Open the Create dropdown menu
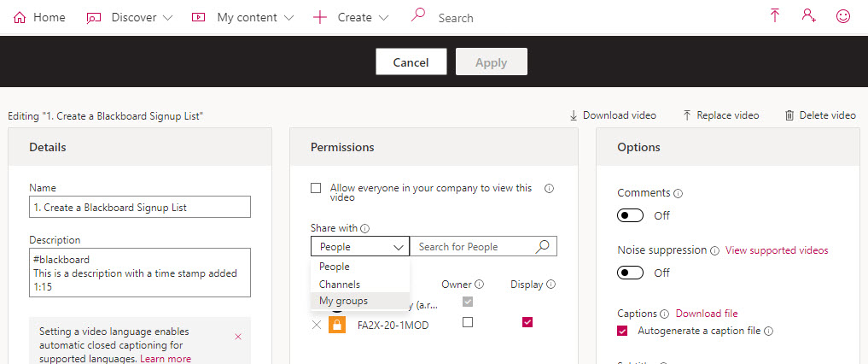Viewport: 868px width, 364px height. 352,17
